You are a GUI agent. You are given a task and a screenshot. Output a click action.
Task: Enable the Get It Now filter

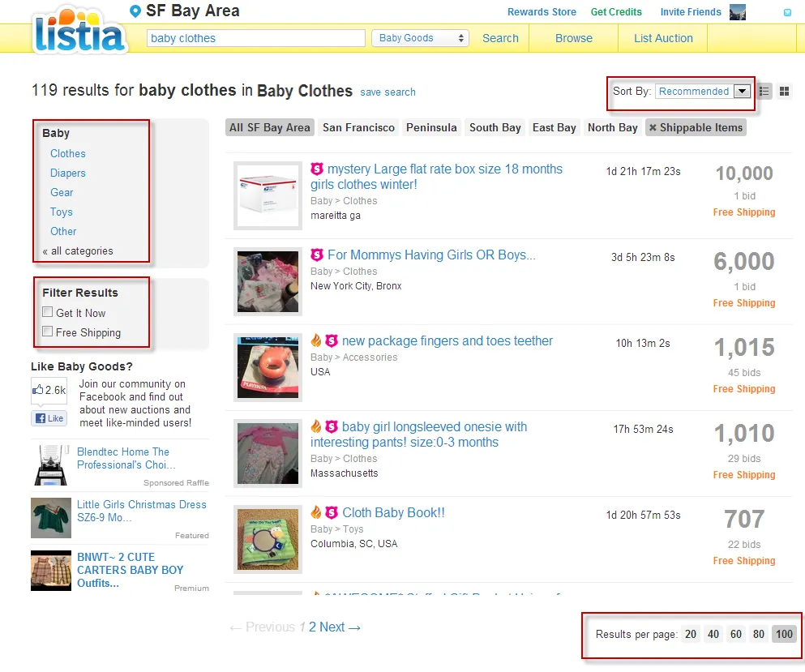coord(47,312)
